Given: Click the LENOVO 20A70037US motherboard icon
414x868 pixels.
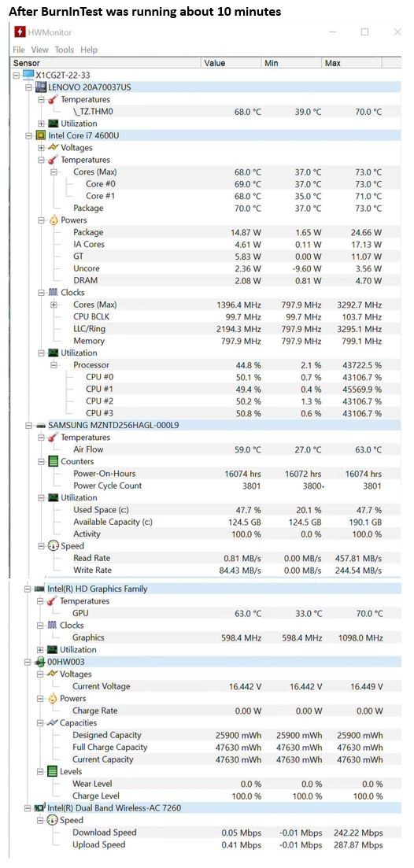Looking at the screenshot, I should click(x=41, y=87).
